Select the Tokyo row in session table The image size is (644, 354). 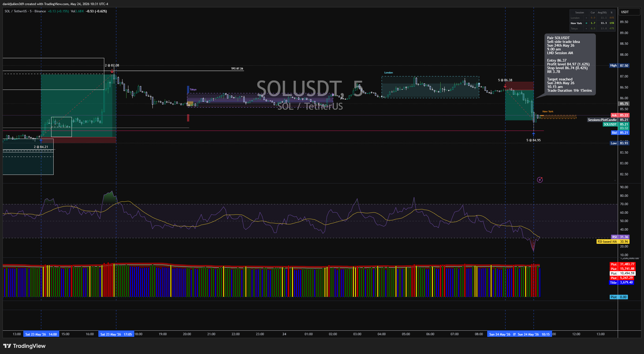[592, 28]
